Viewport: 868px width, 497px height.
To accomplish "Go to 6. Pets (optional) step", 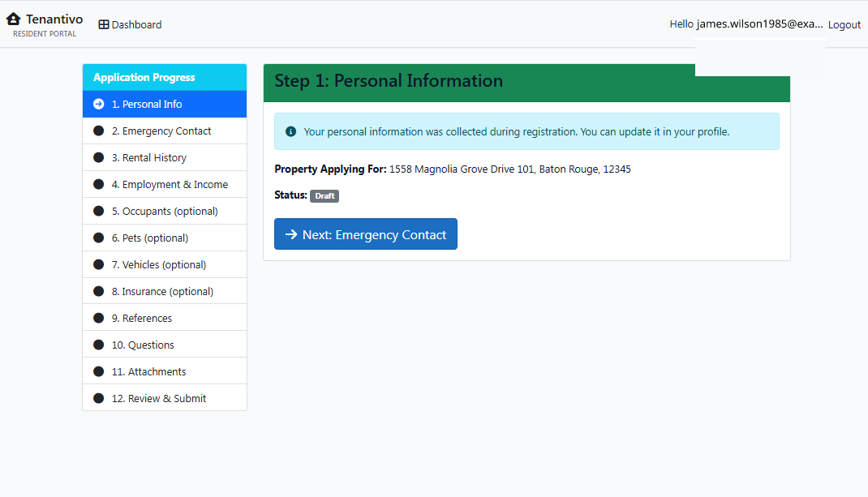I will click(165, 238).
